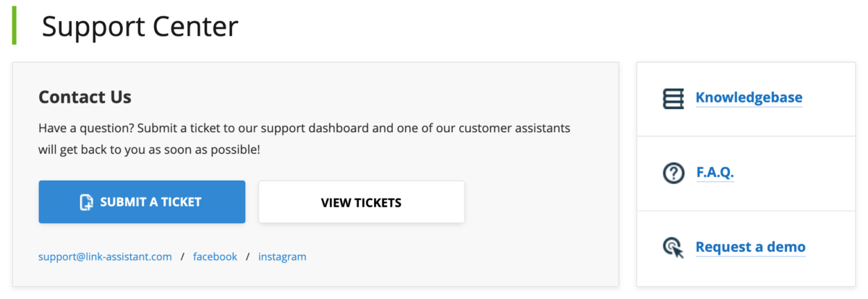Click the Support Center page heading
The image size is (868, 299).
point(140,27)
